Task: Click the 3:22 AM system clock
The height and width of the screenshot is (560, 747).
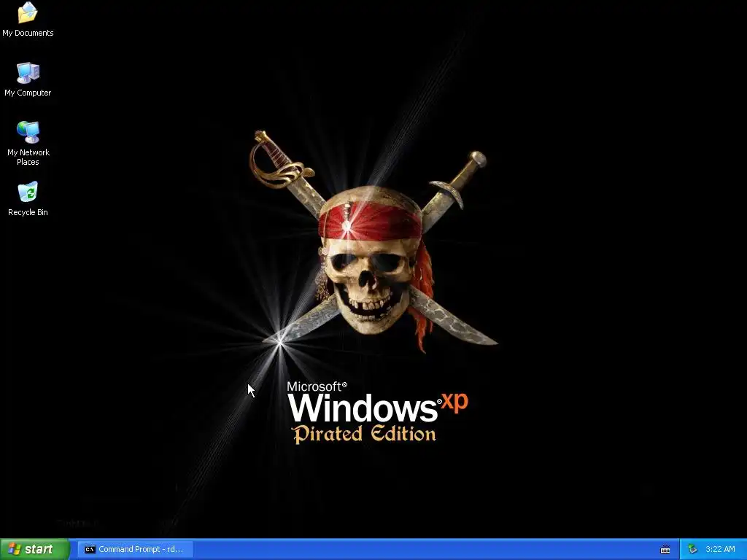Action: (720, 550)
